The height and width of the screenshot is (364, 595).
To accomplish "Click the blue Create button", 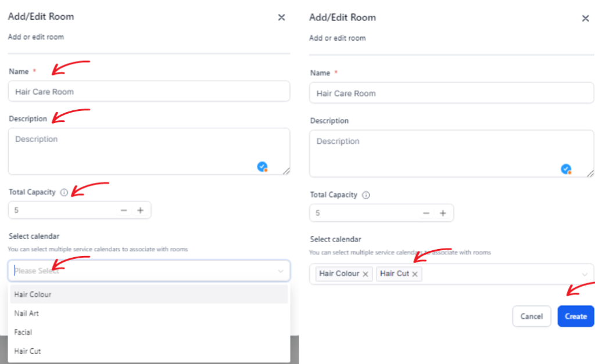I will click(x=576, y=316).
